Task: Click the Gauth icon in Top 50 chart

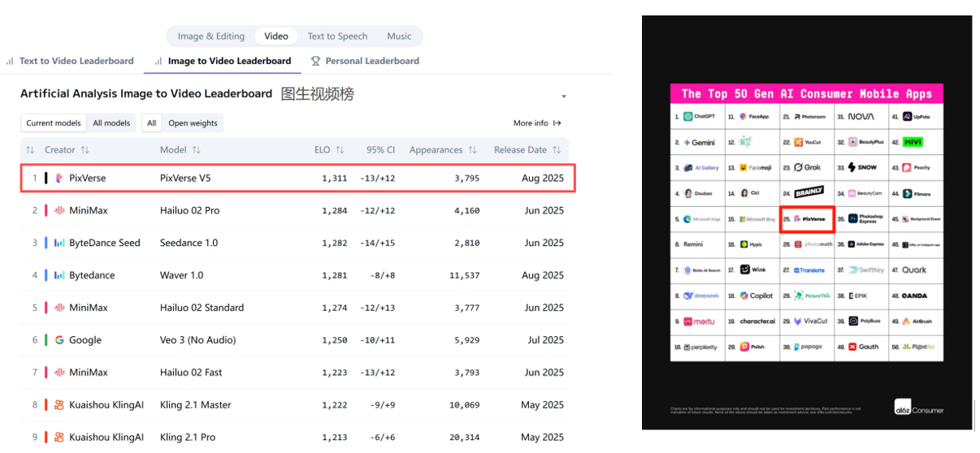Action: 852,347
